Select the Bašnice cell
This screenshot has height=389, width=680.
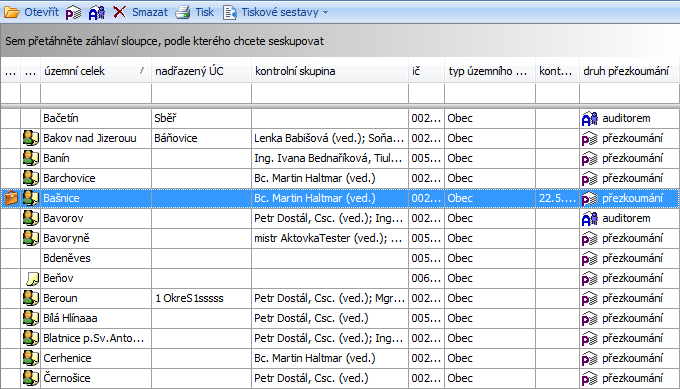(x=96, y=198)
